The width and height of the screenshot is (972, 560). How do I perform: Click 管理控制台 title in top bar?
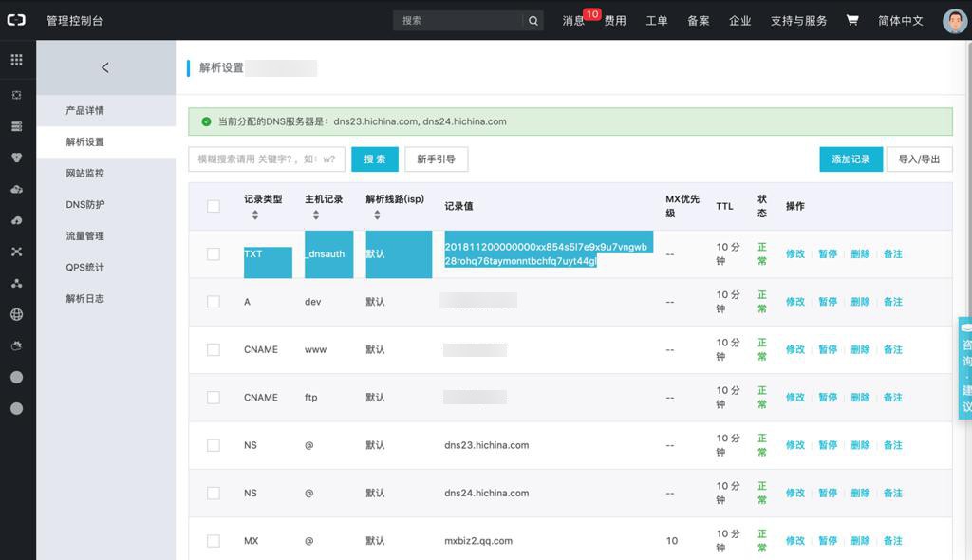tap(74, 21)
